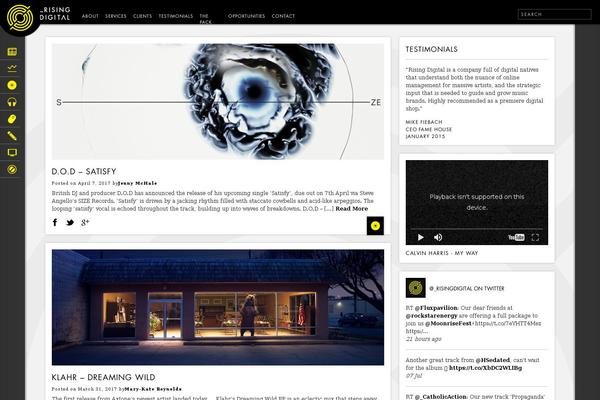Click the @rockstarenergy mention

[431, 316]
